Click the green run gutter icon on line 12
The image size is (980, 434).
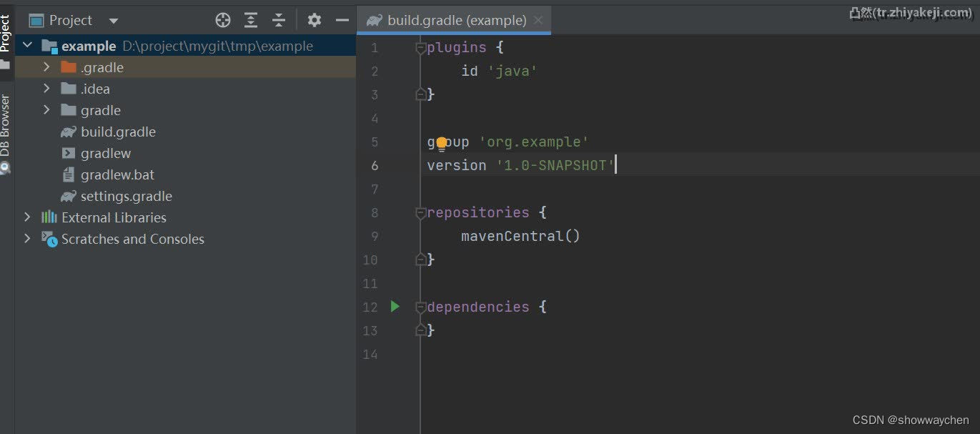click(395, 307)
